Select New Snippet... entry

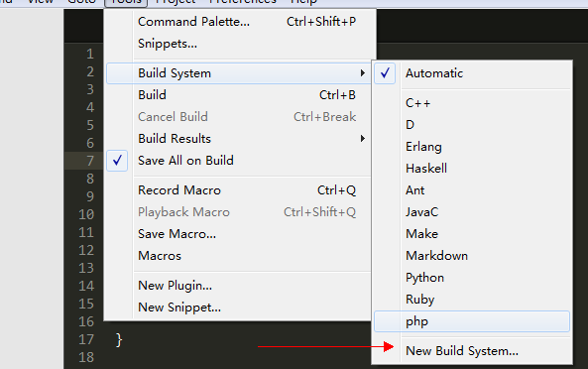[x=239, y=307]
